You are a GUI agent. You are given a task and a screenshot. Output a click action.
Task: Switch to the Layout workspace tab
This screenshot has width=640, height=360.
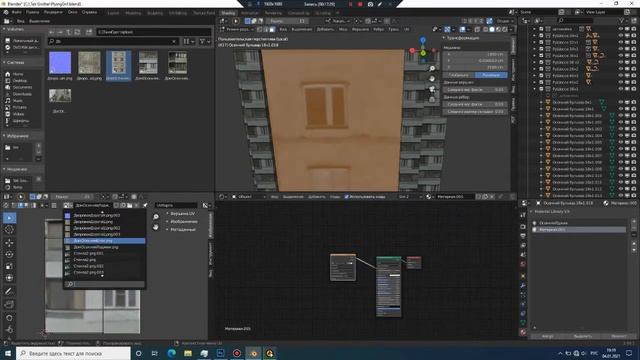[113, 13]
